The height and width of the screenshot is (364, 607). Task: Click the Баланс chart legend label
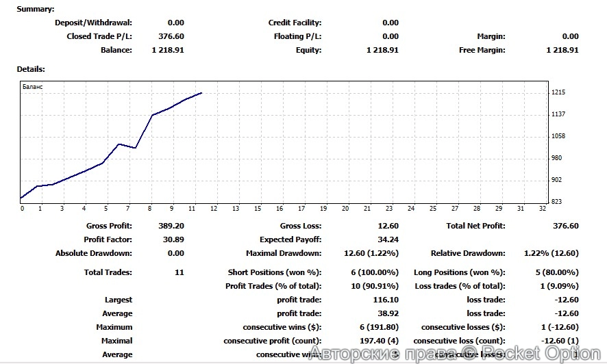coord(32,88)
